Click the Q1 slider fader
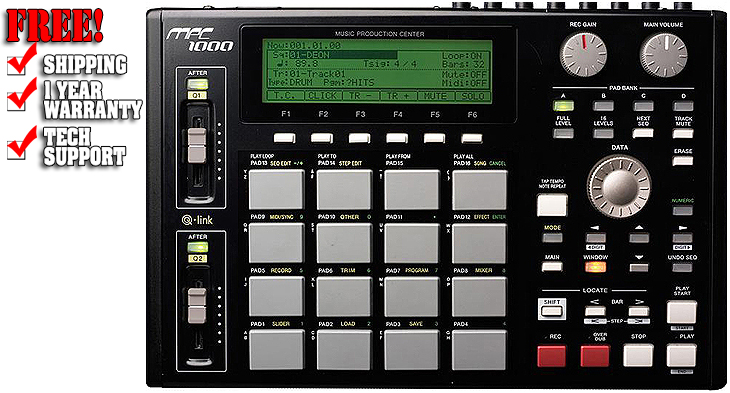This screenshot has width=730, height=393. tap(197, 145)
